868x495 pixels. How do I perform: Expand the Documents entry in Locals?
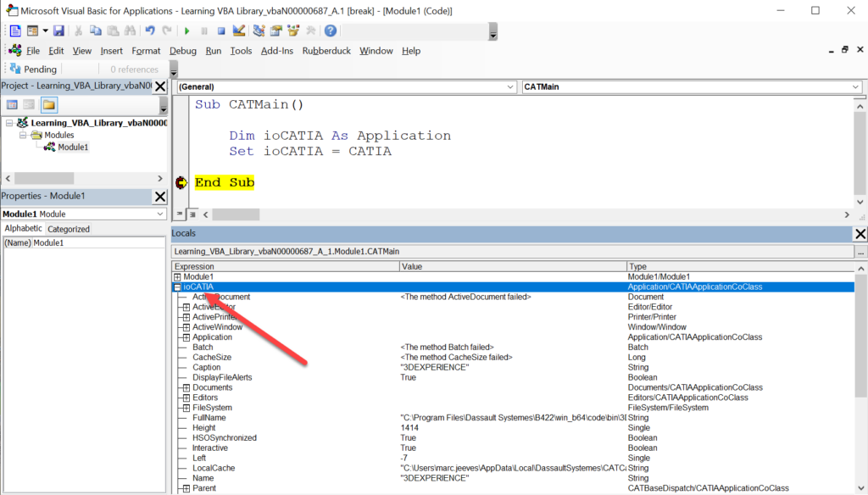[186, 387]
